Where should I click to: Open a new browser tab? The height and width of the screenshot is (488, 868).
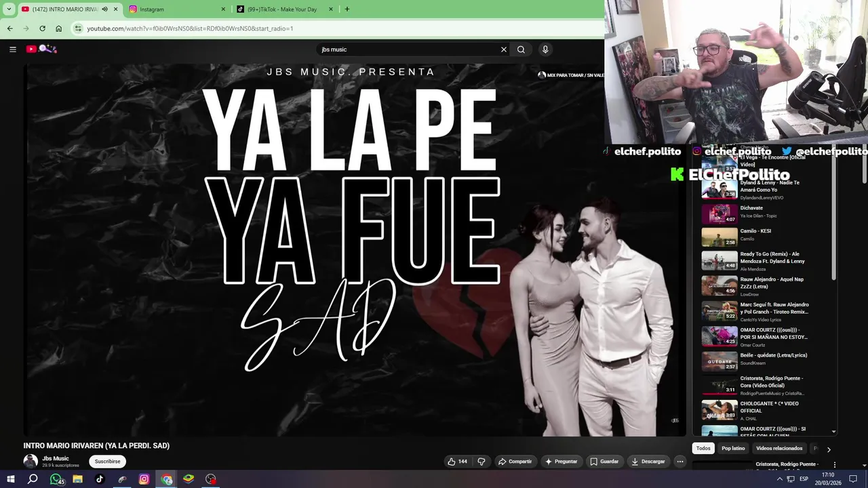point(347,9)
